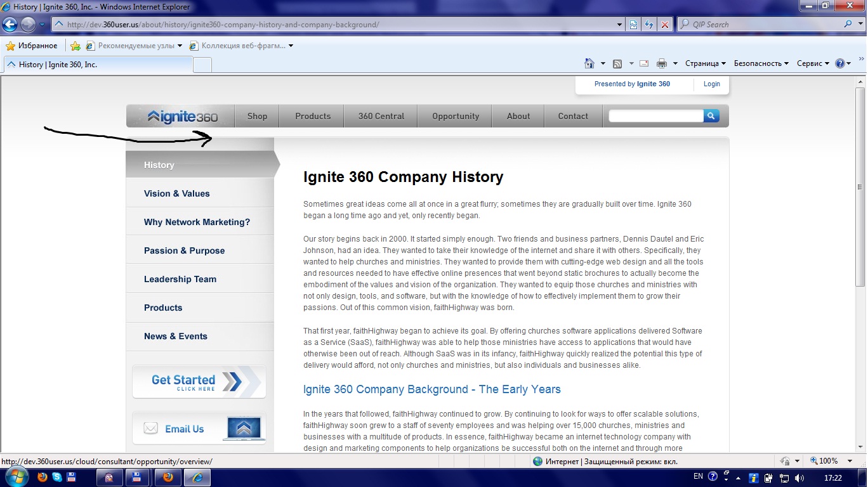868x487 pixels.
Task: Click the Ignite 360 logo
Action: click(182, 116)
